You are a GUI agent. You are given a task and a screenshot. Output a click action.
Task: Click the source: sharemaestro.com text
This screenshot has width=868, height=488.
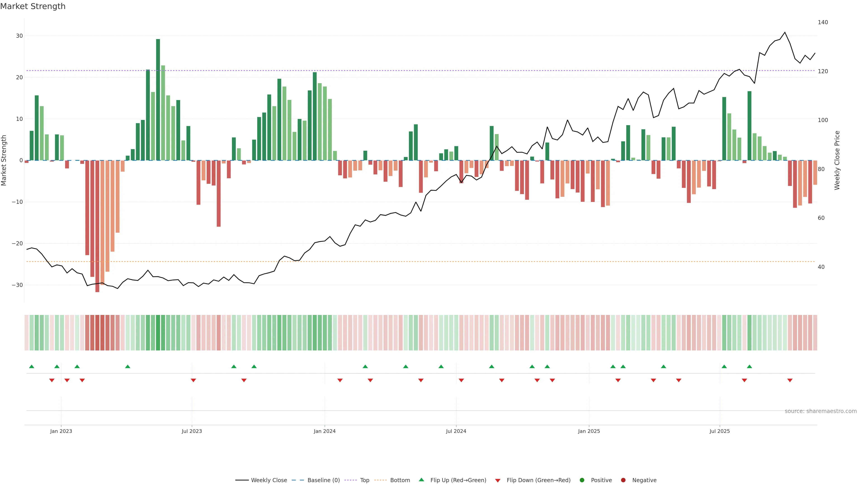[x=821, y=411]
